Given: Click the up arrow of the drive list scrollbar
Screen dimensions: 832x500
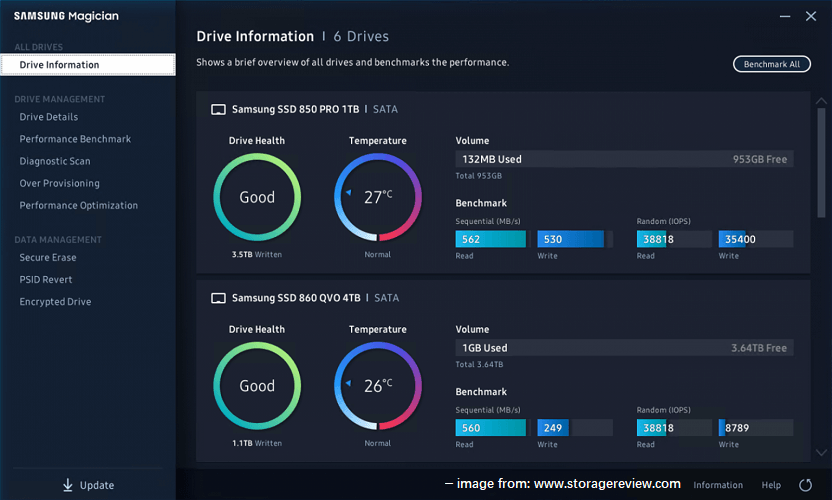Looking at the screenshot, I should coord(821,101).
